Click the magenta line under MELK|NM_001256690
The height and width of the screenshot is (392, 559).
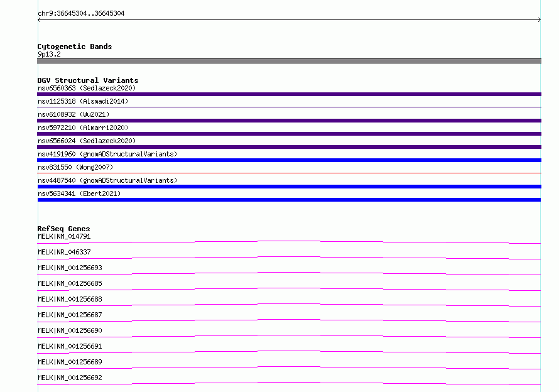289,336
